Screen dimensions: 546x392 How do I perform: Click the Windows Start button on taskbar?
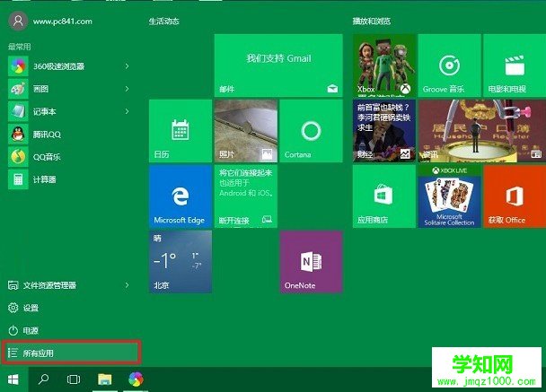click(x=13, y=379)
